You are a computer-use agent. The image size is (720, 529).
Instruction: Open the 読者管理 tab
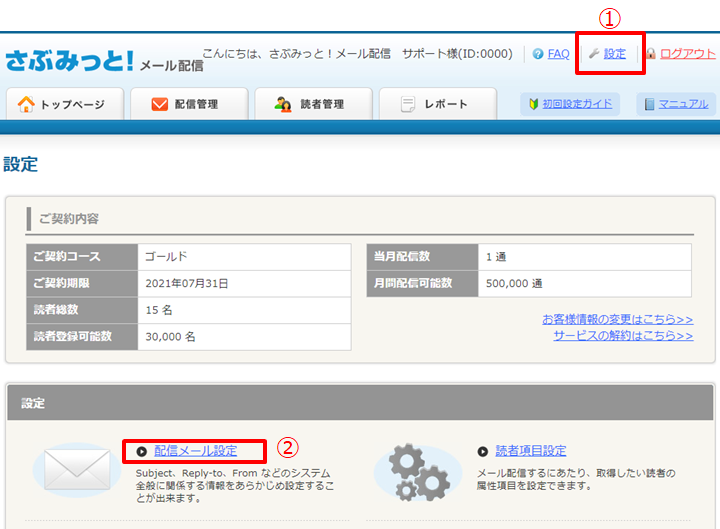pyautogui.click(x=314, y=104)
